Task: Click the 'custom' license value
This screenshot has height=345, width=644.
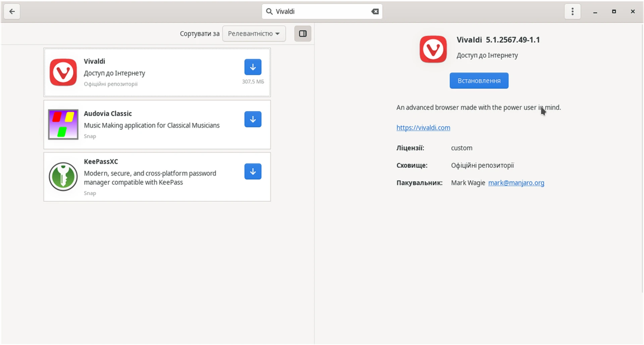Action: tap(462, 148)
